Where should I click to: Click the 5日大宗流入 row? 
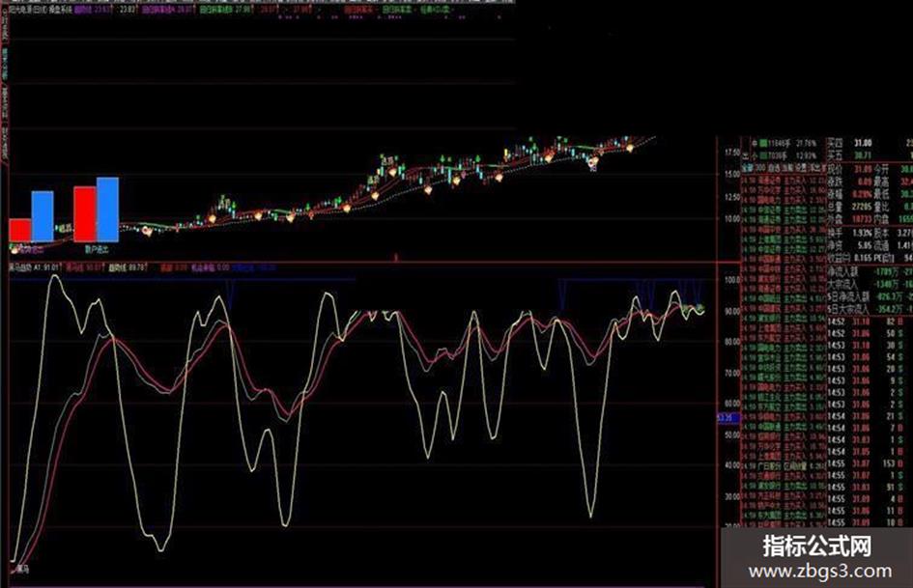click(x=870, y=309)
